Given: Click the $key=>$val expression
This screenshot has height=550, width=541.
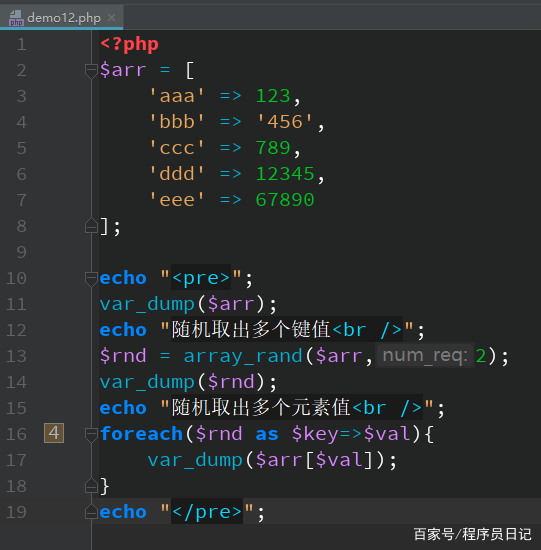Looking at the screenshot, I should [351, 434].
